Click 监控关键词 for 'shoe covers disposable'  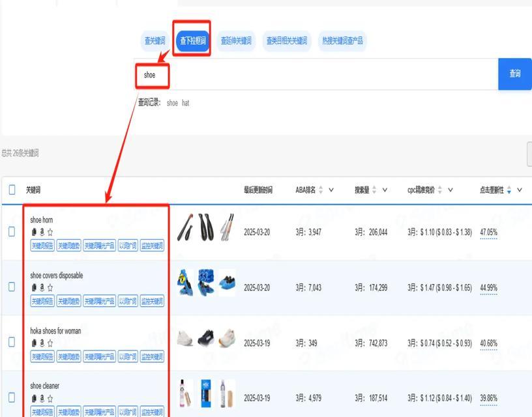(x=152, y=301)
